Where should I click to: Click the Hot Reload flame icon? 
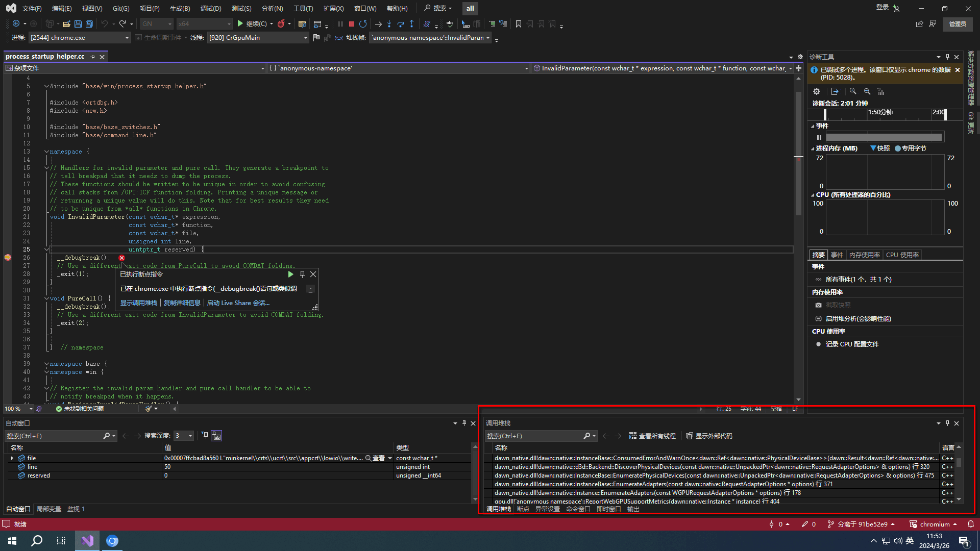coord(281,24)
